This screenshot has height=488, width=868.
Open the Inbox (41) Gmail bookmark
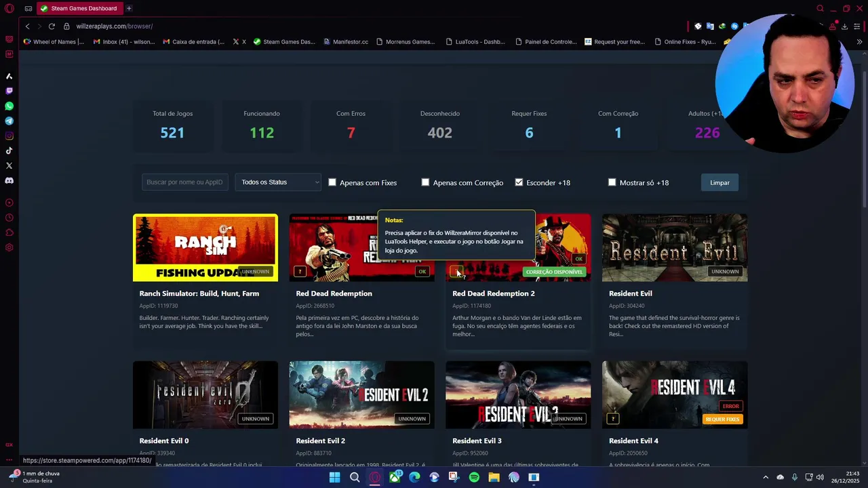click(124, 41)
